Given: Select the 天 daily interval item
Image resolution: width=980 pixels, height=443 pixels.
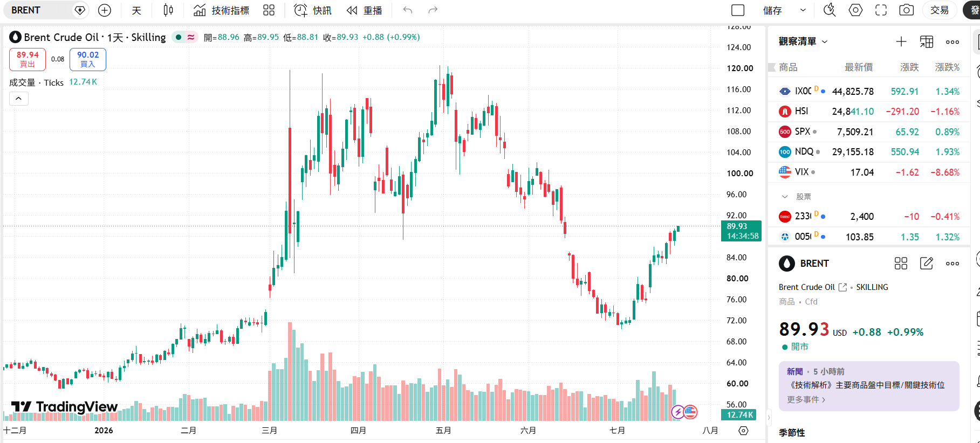Looking at the screenshot, I should (136, 10).
